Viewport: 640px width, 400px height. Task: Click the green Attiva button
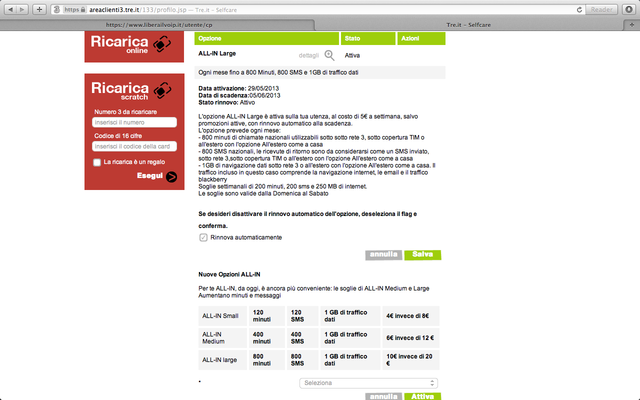click(x=422, y=396)
